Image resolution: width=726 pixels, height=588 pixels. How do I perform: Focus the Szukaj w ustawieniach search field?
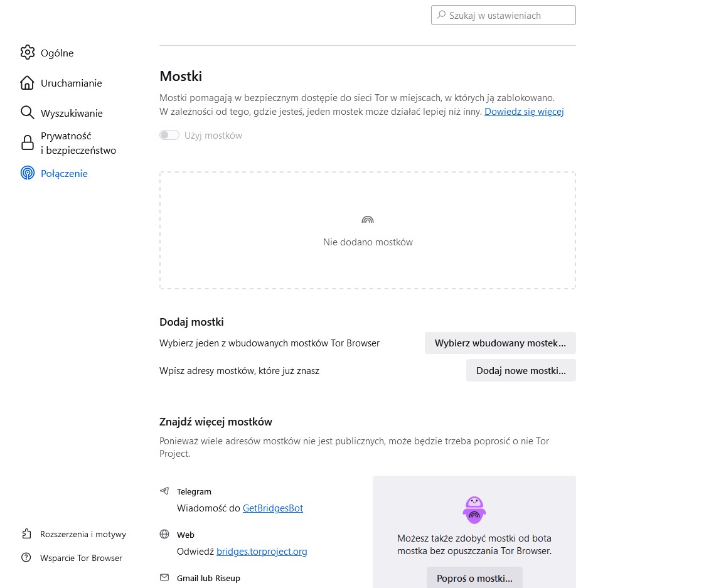(508, 16)
